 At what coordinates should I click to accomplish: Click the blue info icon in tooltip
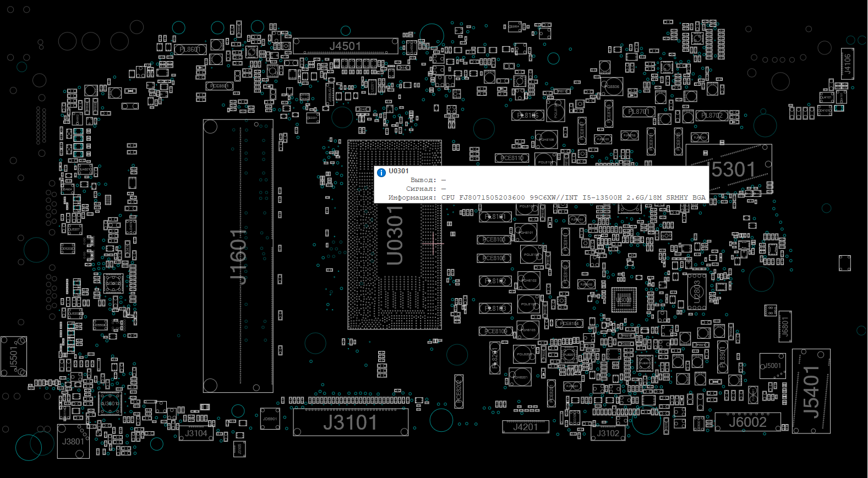(x=381, y=173)
